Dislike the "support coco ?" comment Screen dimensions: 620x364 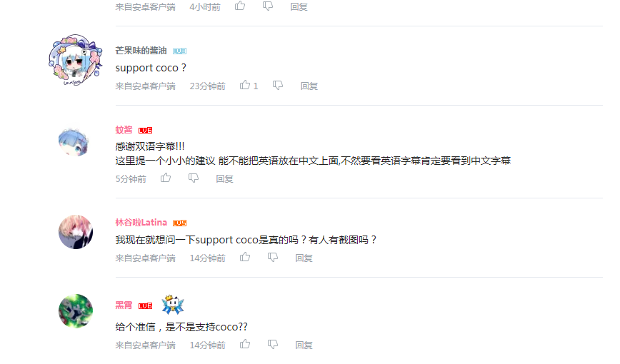click(x=278, y=86)
